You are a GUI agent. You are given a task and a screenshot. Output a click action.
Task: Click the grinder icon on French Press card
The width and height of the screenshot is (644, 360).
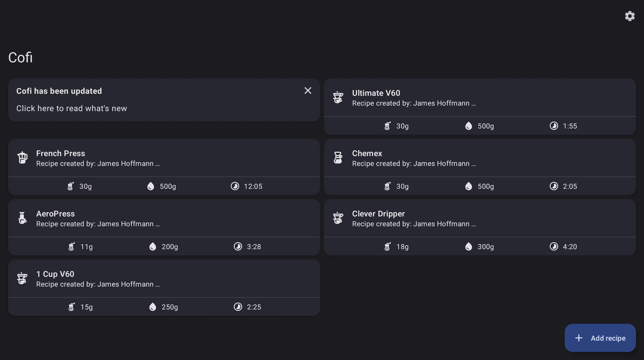click(x=70, y=186)
